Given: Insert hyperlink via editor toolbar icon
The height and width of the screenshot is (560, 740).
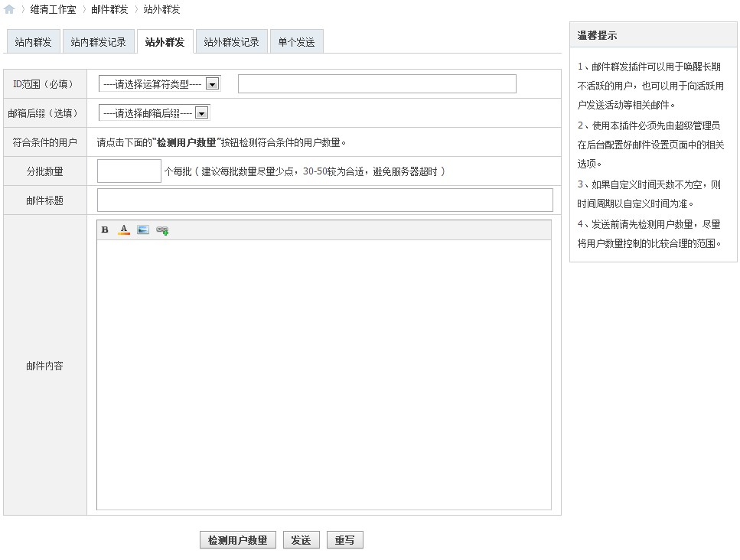Looking at the screenshot, I should pos(162,230).
